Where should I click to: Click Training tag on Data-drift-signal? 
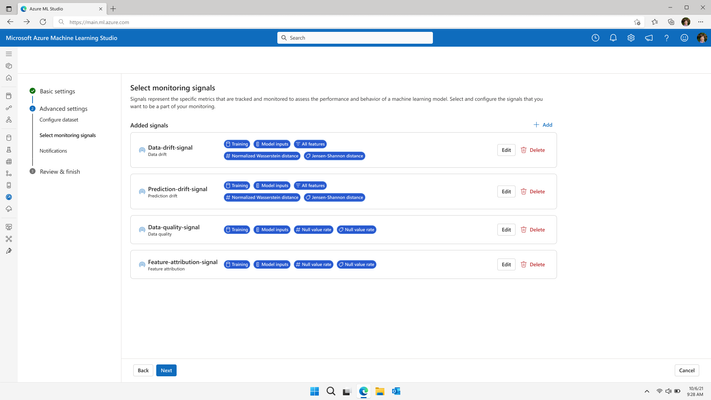[x=237, y=144]
